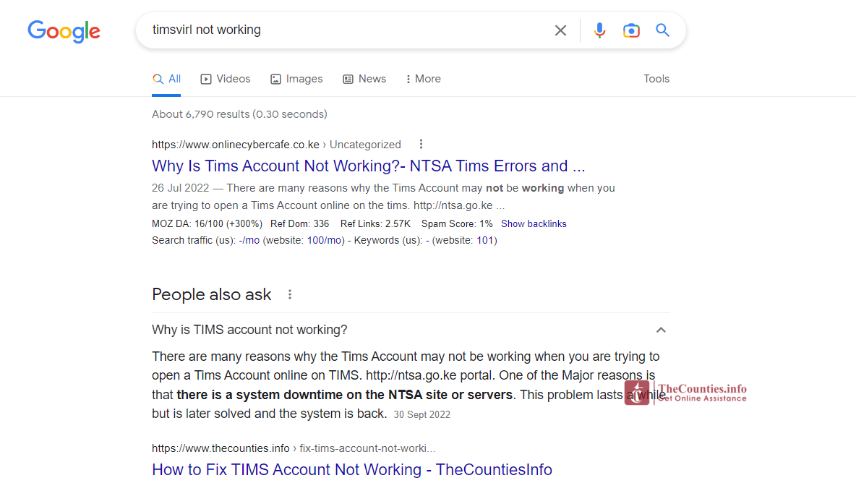Open the Tools options
The width and height of the screenshot is (856, 504).
click(x=656, y=79)
